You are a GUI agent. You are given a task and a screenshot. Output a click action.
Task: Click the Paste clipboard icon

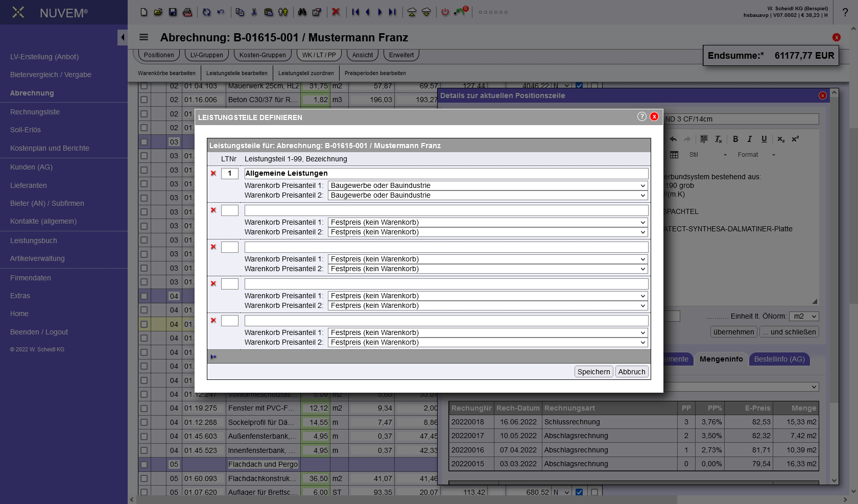269,12
